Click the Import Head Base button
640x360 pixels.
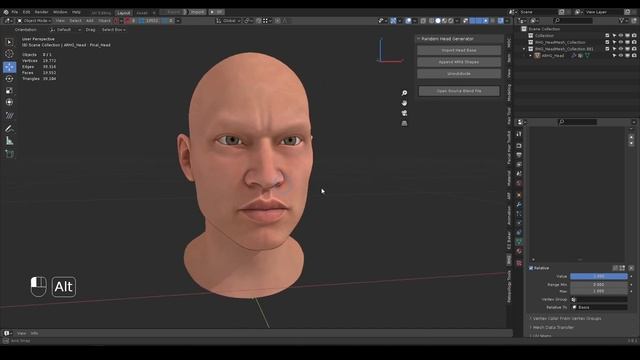pyautogui.click(x=459, y=50)
